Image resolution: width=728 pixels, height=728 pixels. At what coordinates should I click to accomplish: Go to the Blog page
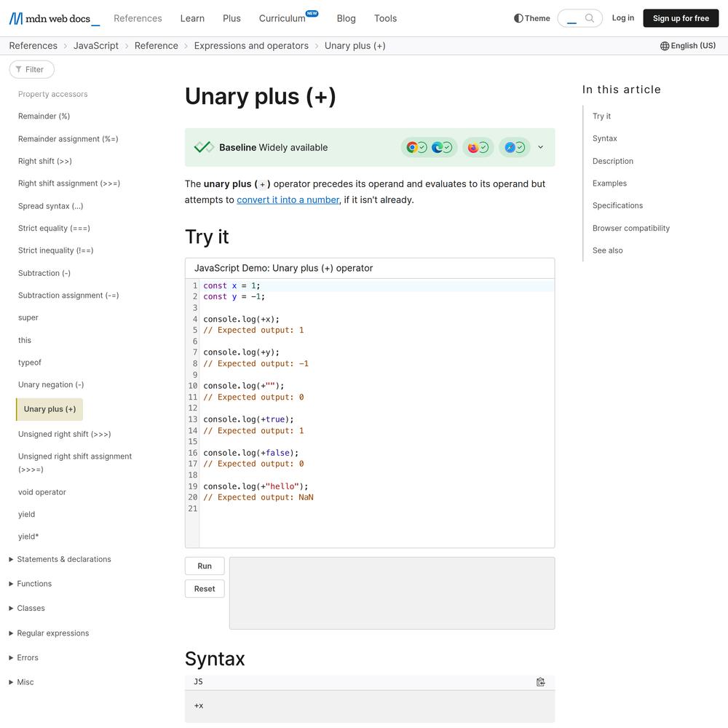coord(346,18)
